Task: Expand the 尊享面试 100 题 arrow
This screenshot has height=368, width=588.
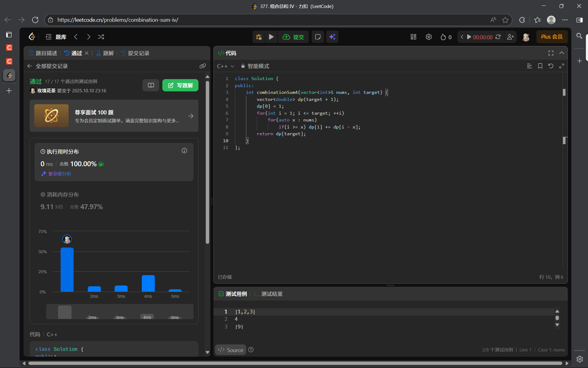Action: click(x=191, y=116)
